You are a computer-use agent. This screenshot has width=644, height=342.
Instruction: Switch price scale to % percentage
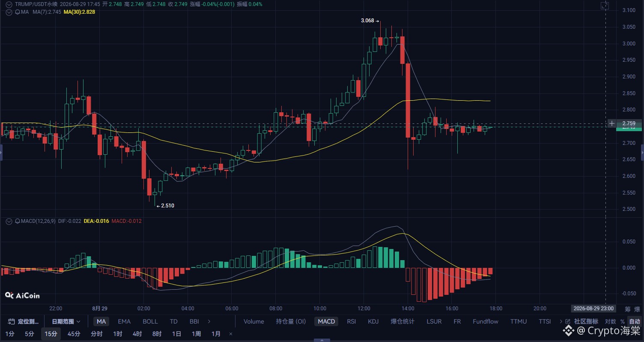[x=623, y=321]
